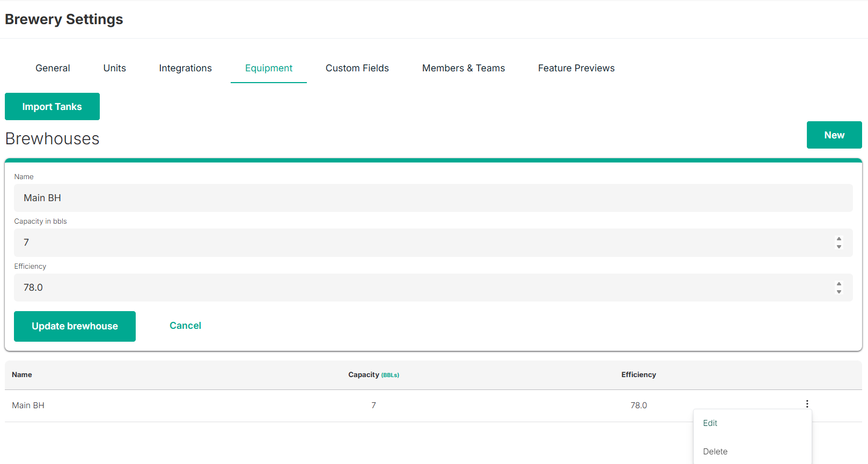Increase capacity with the up stepper arrow

coord(839,239)
